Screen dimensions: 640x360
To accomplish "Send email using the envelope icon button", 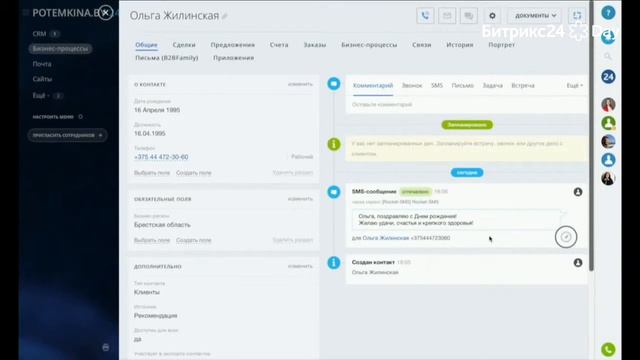I will [447, 16].
